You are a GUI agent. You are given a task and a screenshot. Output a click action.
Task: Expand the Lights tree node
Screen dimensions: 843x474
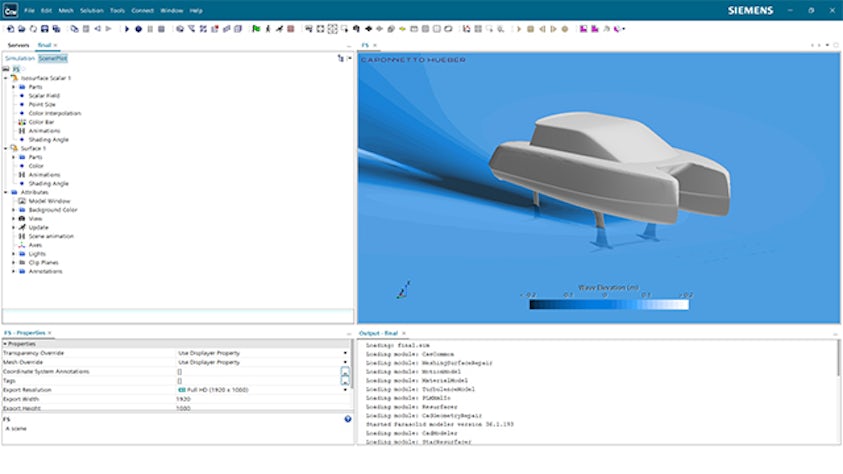(x=13, y=254)
